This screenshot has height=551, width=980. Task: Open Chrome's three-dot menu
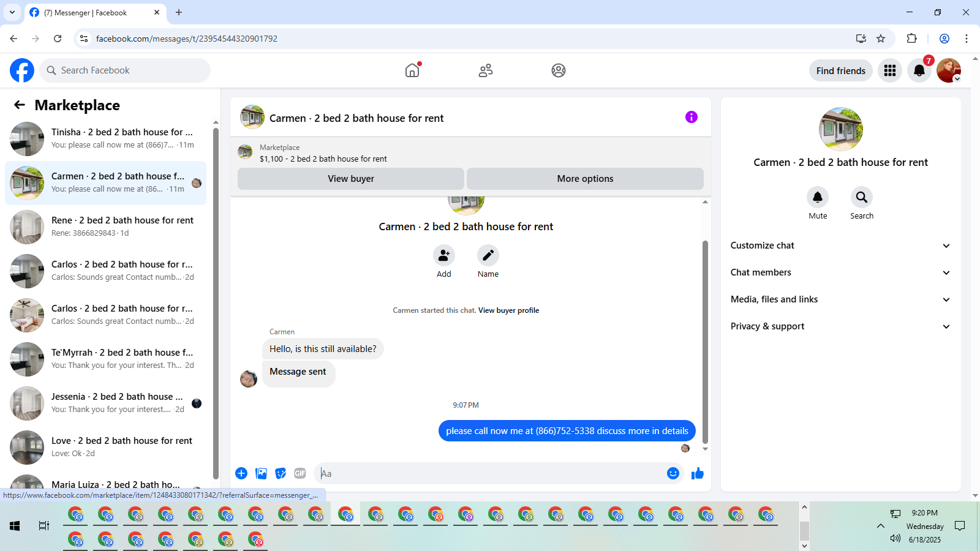pos(967,39)
